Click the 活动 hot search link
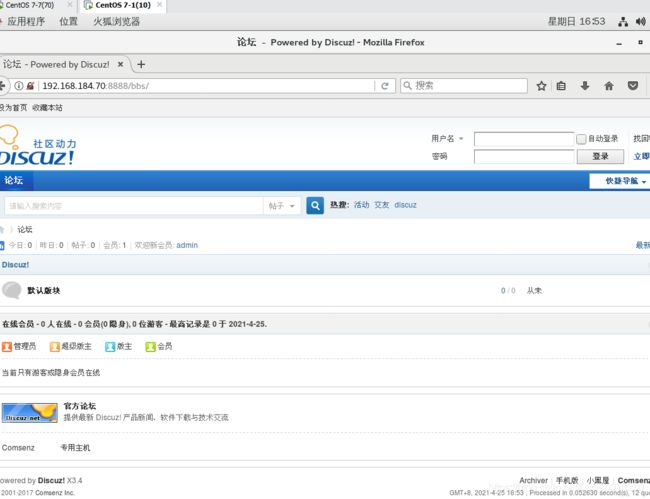 [361, 205]
